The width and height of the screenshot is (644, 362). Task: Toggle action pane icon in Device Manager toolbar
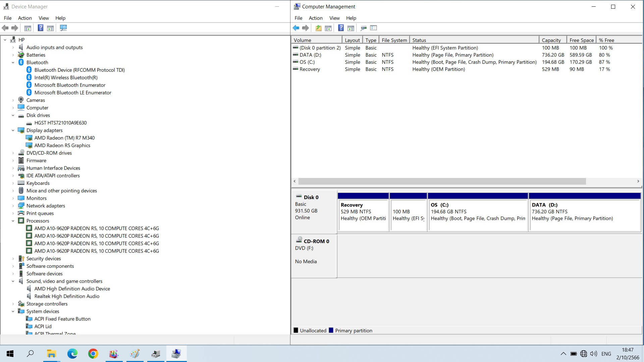coord(50,28)
